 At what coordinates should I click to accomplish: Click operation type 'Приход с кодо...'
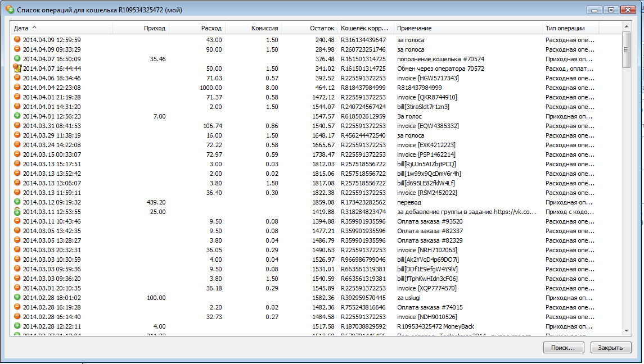[570, 212]
